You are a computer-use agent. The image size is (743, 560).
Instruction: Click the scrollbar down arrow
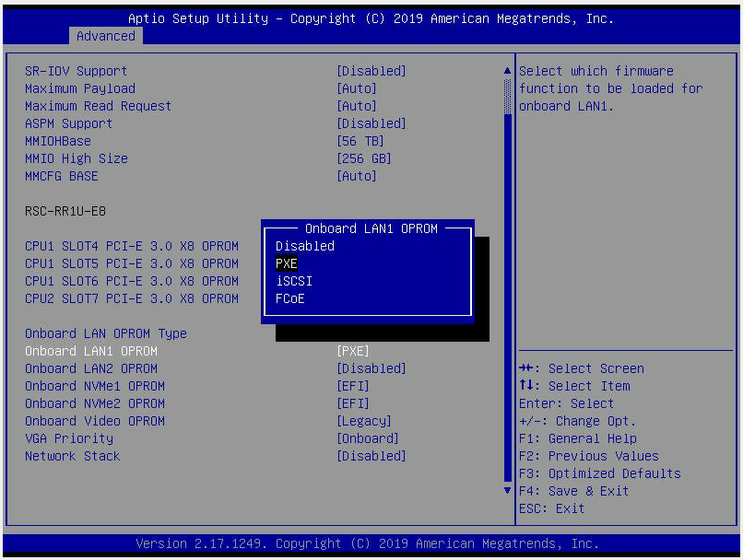[x=506, y=491]
